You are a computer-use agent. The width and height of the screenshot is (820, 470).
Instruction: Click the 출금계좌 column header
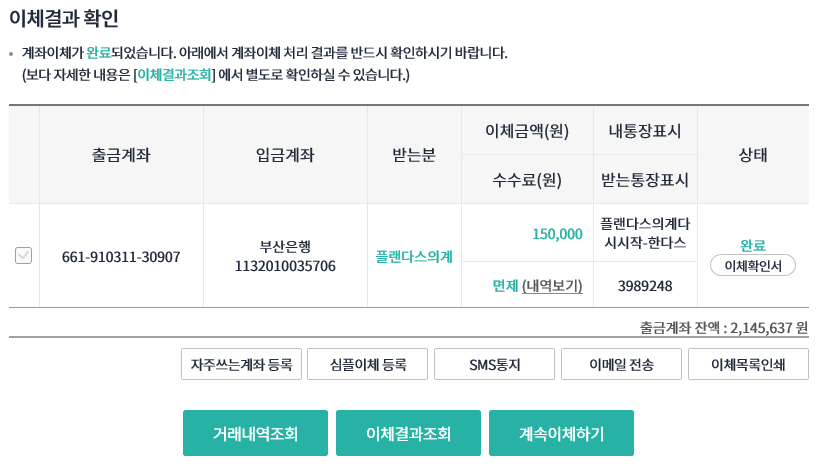[x=121, y=155]
